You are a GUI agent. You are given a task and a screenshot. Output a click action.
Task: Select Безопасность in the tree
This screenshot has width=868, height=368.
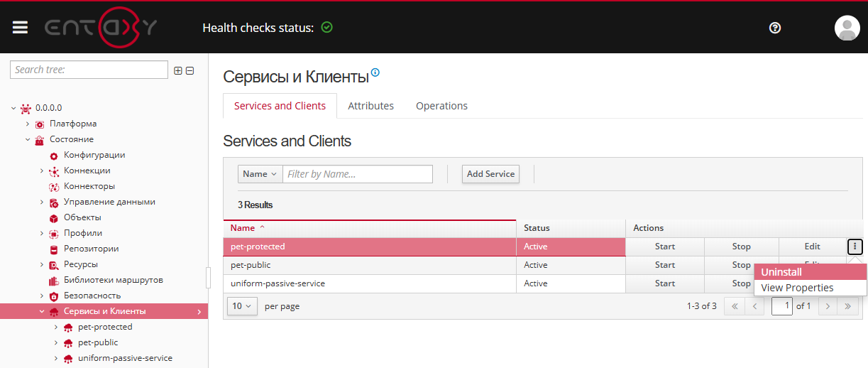pos(92,296)
